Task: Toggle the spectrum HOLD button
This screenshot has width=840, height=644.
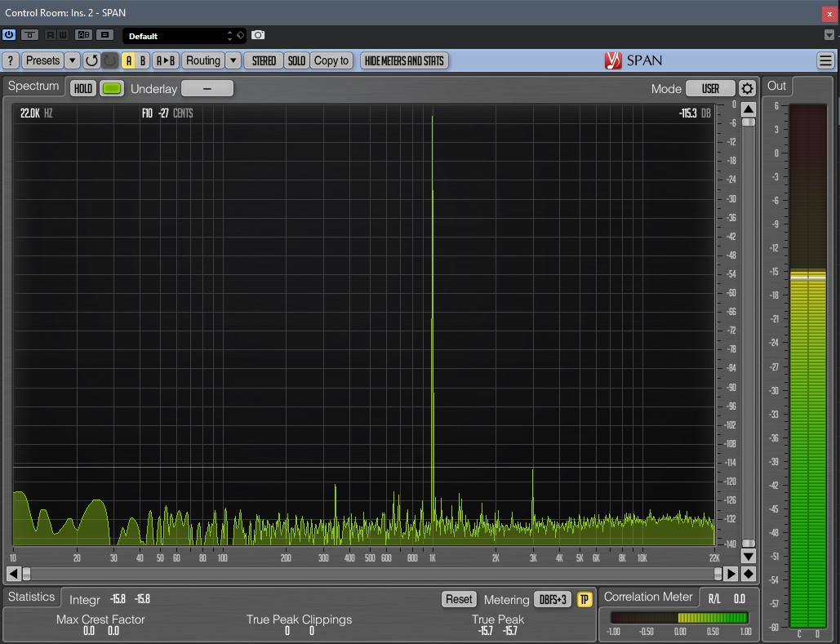Action: 83,88
